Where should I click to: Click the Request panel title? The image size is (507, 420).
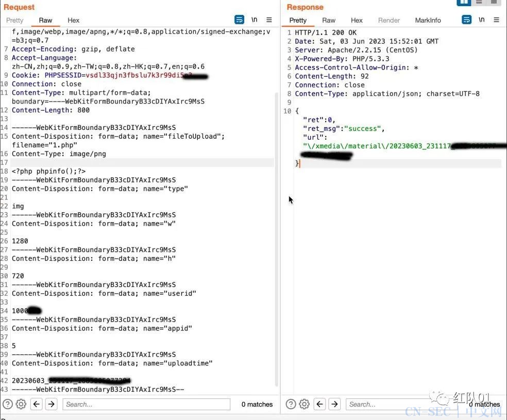[19, 7]
